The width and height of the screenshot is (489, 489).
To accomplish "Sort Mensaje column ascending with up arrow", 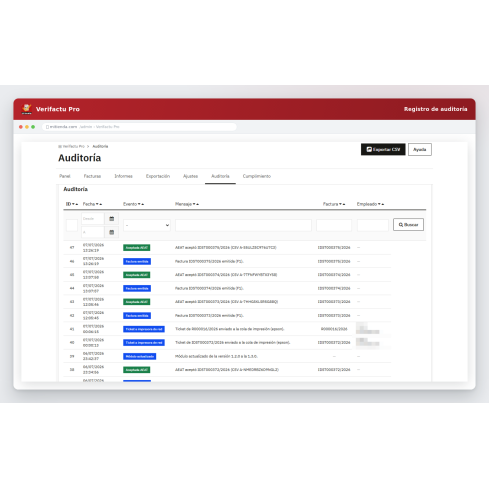I will click(x=198, y=204).
